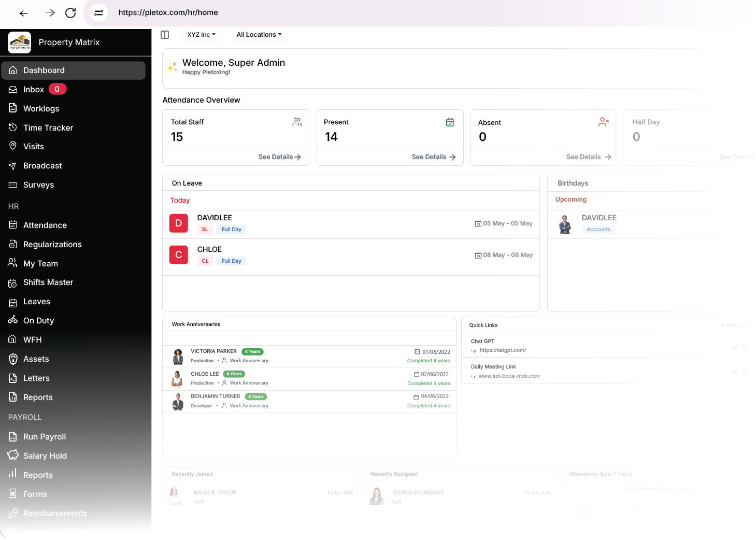Click CHLOE LEE's profile photo
756x540 pixels.
[177, 379]
